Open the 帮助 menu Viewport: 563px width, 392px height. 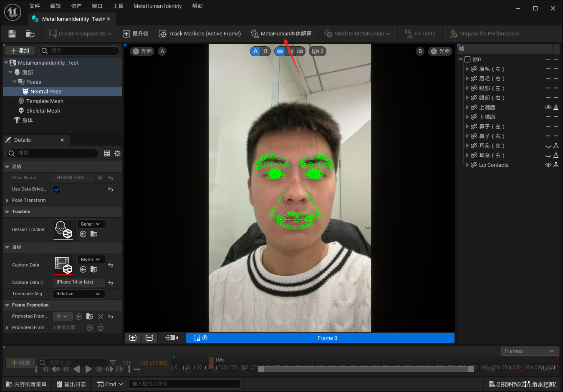[197, 6]
